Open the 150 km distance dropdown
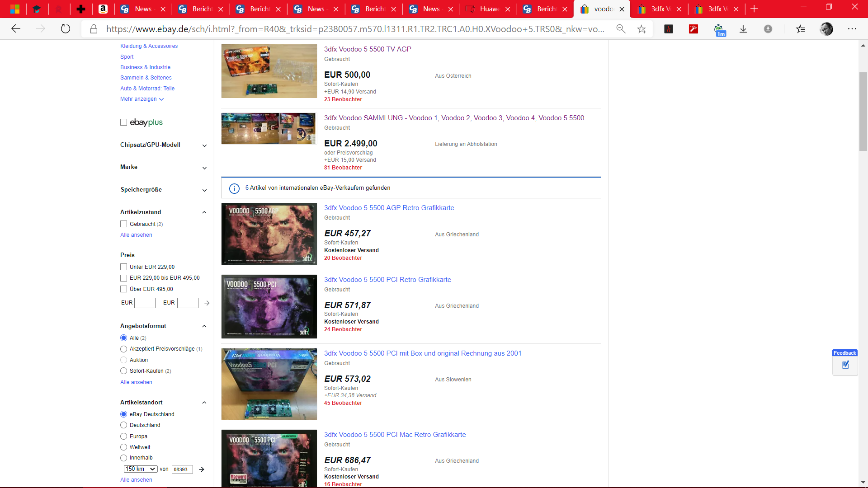 point(140,469)
